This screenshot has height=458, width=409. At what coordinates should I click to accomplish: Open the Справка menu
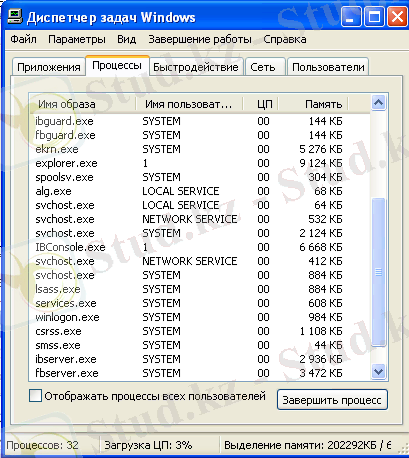[285, 39]
